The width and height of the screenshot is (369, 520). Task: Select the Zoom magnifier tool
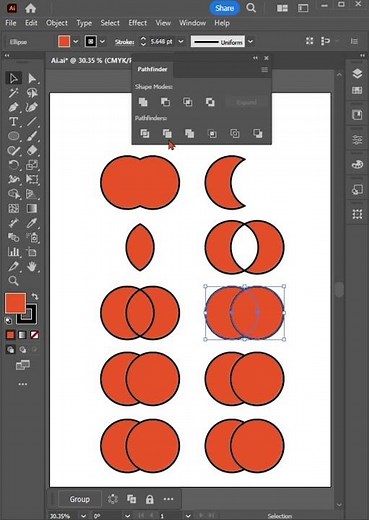coord(13,281)
